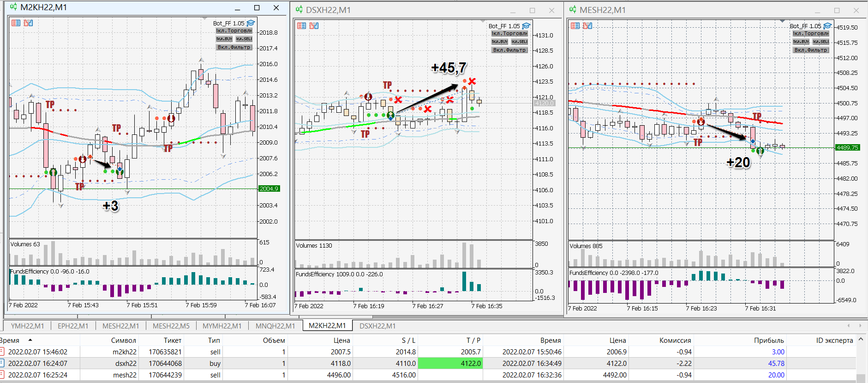Switch to the YMH22,M1 chart tab

tap(27, 326)
